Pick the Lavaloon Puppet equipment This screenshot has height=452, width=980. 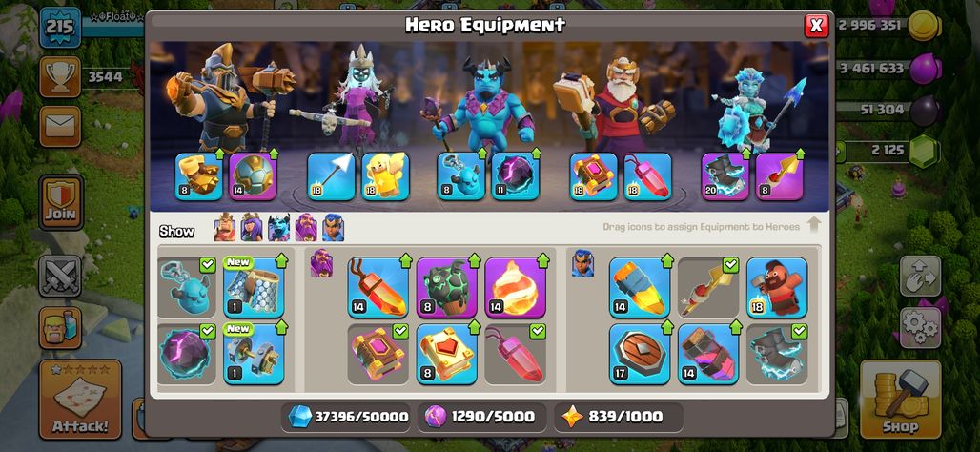tap(446, 287)
